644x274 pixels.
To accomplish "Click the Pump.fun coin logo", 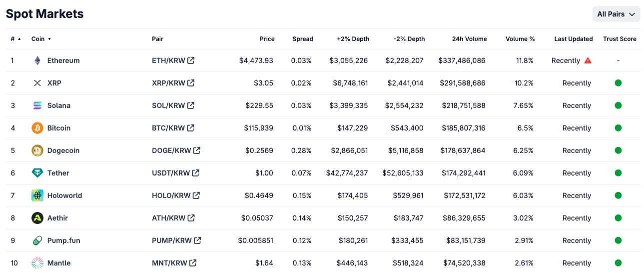I will point(37,240).
